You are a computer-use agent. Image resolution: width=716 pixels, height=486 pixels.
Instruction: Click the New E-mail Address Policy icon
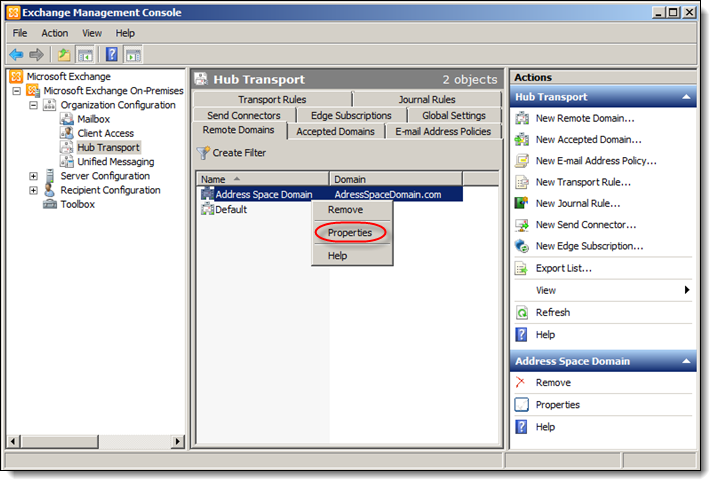pyautogui.click(x=521, y=161)
